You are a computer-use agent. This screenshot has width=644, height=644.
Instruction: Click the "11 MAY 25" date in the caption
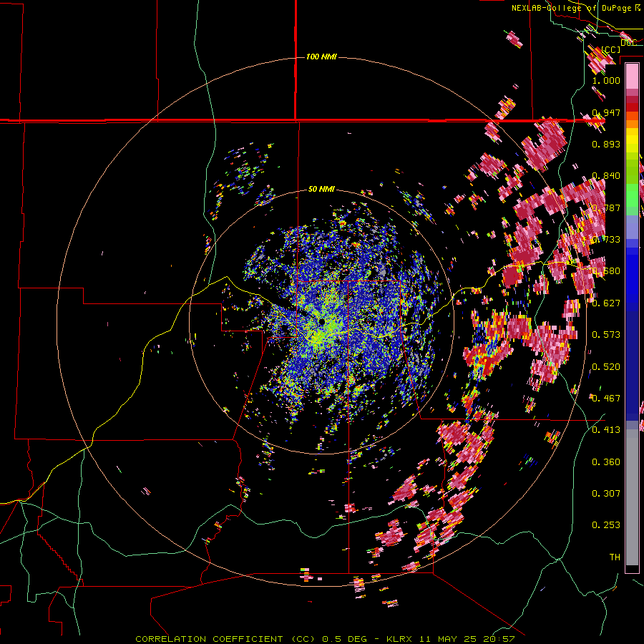click(x=447, y=639)
